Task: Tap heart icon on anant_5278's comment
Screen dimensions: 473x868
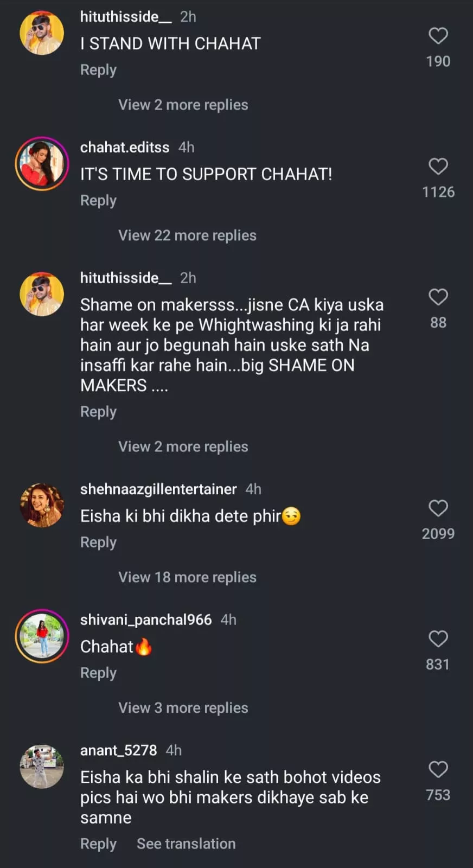Action: [x=438, y=770]
